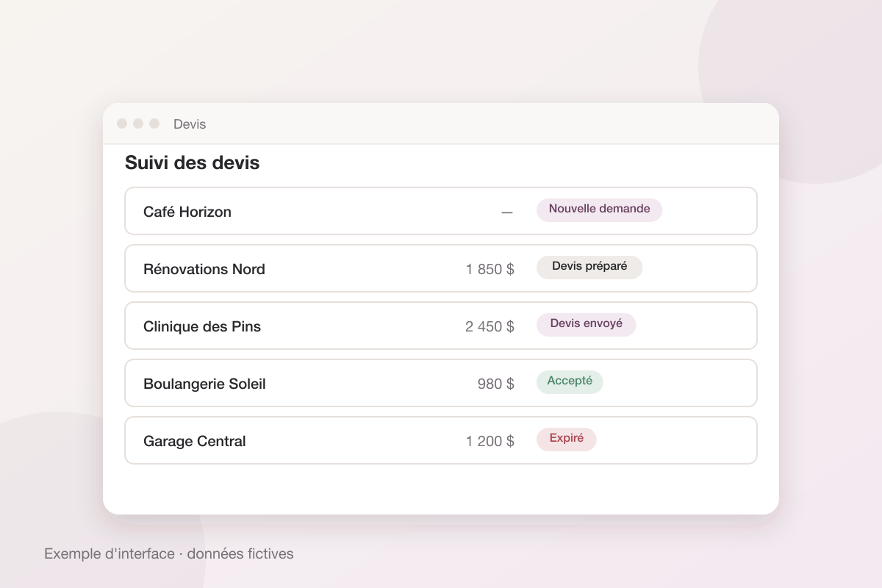Click the dash amount for Café Horizon
The image size is (882, 588).
point(507,212)
